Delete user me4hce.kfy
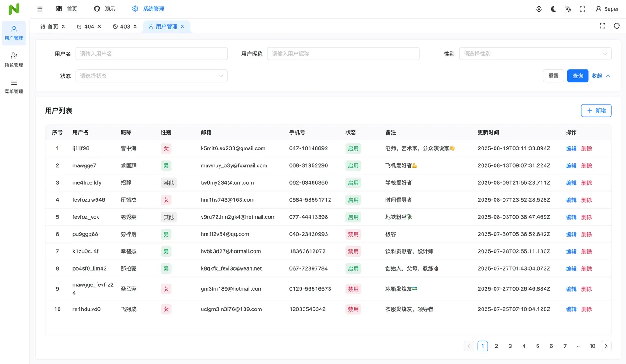The width and height of the screenshot is (626, 364). [587, 182]
